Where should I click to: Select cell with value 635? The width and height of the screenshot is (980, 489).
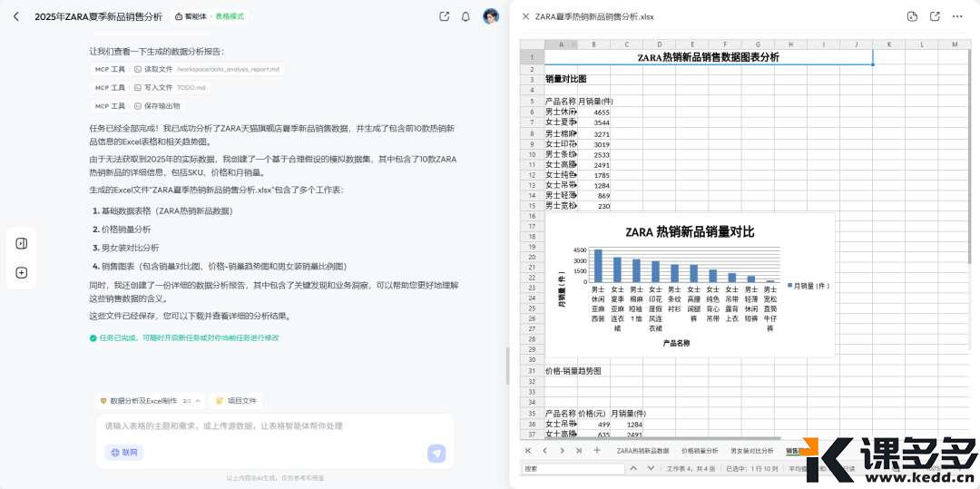(593, 434)
